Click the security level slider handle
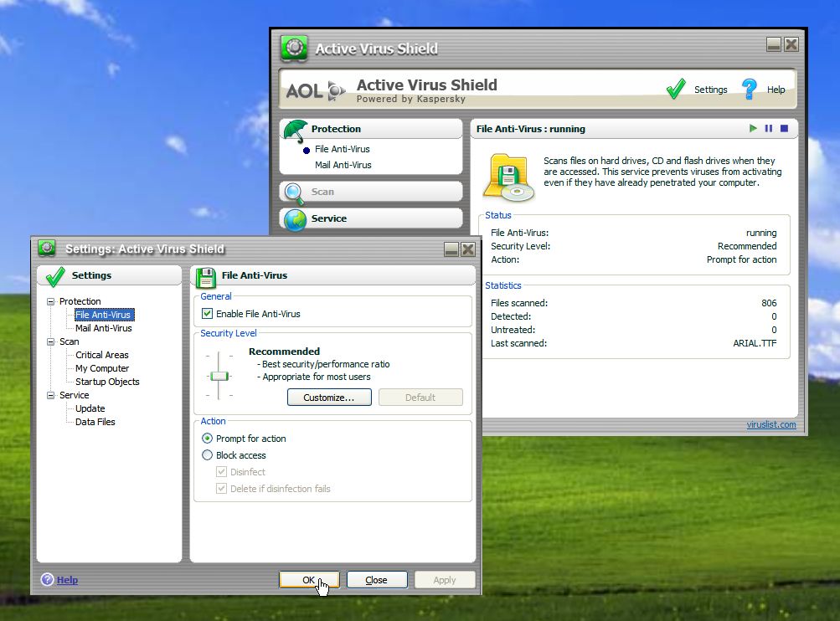This screenshot has height=621, width=840. [219, 377]
